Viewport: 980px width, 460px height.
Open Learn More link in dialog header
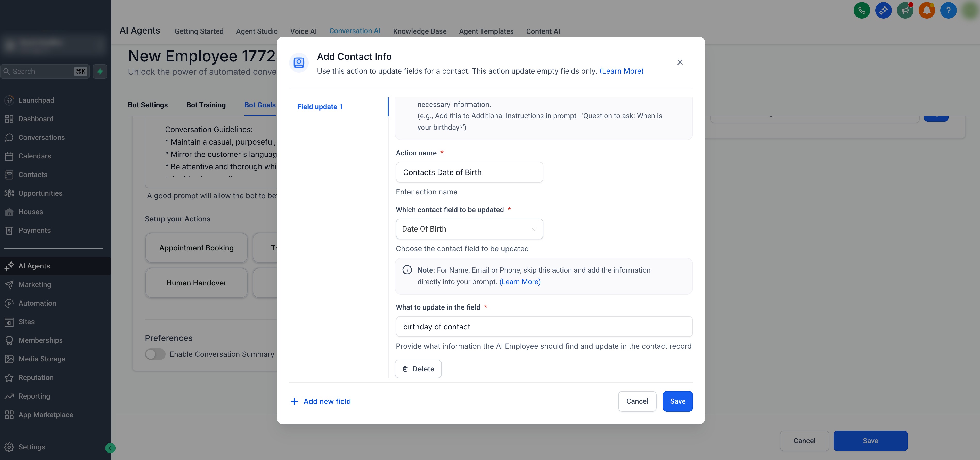pos(621,71)
